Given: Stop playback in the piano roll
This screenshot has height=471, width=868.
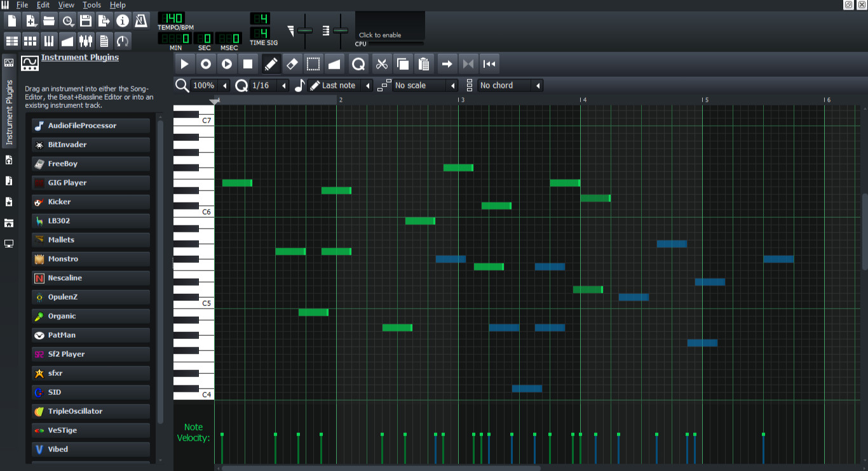Looking at the screenshot, I should click(248, 64).
